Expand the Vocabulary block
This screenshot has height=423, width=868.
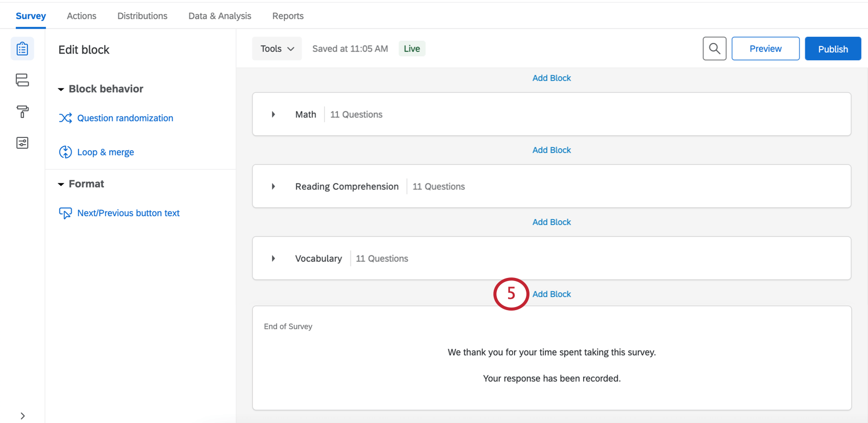pyautogui.click(x=274, y=258)
